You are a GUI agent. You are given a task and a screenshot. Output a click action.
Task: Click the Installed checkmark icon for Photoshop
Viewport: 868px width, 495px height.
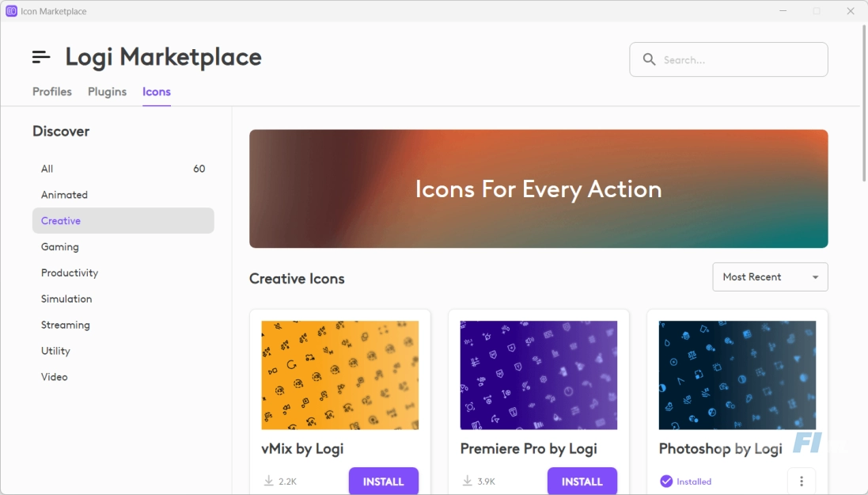tap(666, 482)
